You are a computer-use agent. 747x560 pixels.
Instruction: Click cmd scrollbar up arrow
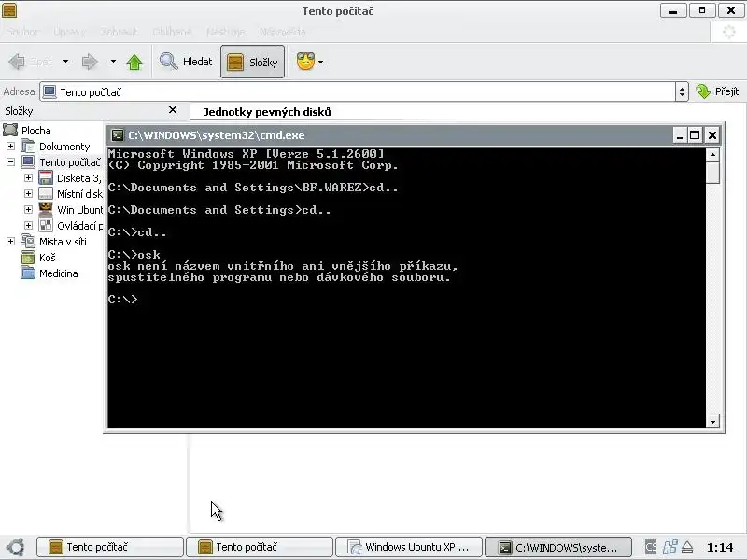712,154
